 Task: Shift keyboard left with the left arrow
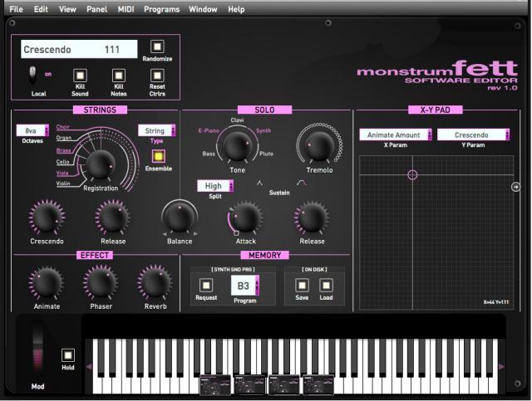click(89, 366)
